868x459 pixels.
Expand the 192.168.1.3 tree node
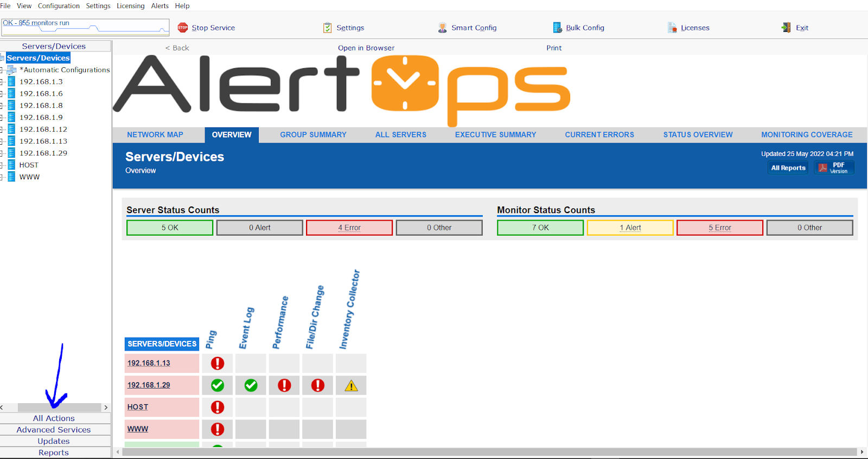point(2,82)
